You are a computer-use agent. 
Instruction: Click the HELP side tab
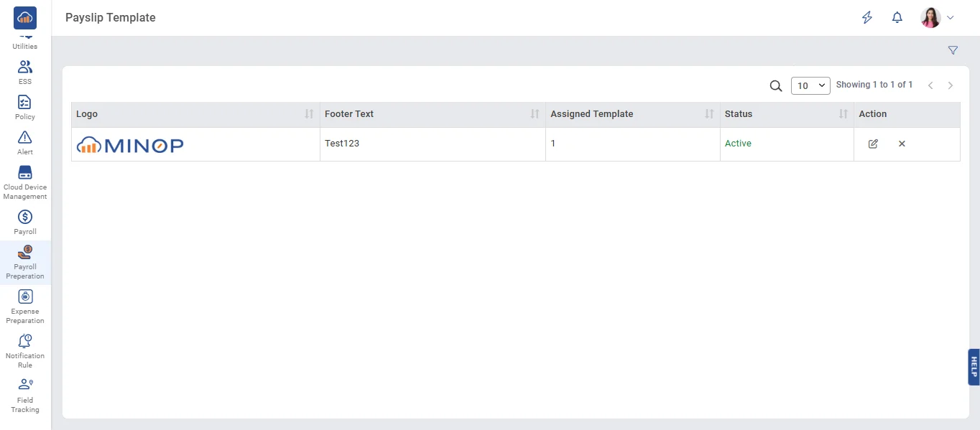click(x=974, y=367)
